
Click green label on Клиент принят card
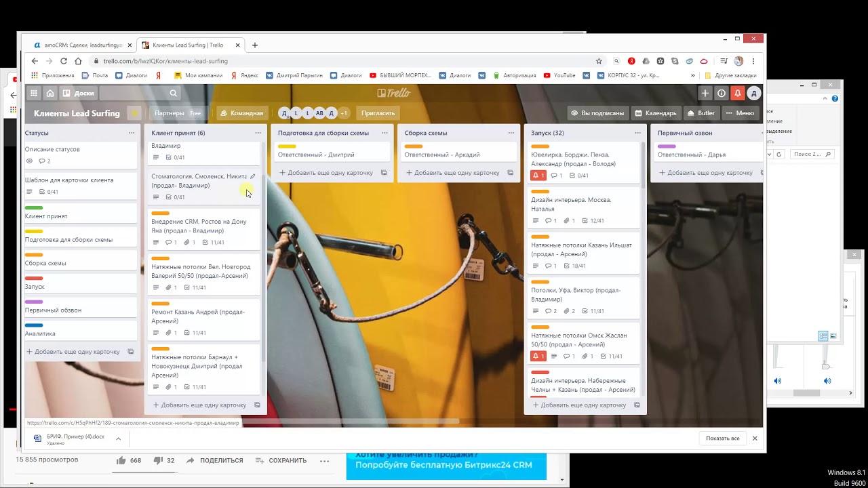tap(34, 208)
